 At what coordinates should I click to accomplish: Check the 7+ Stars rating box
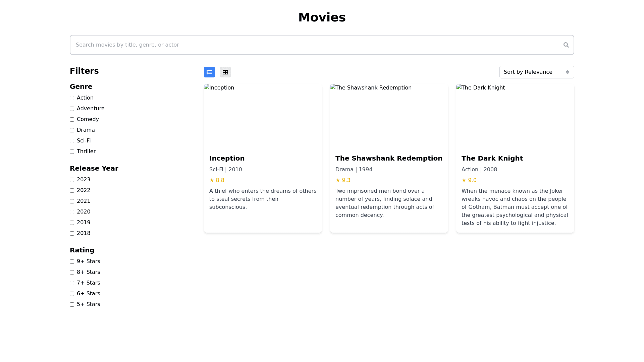[x=72, y=283]
